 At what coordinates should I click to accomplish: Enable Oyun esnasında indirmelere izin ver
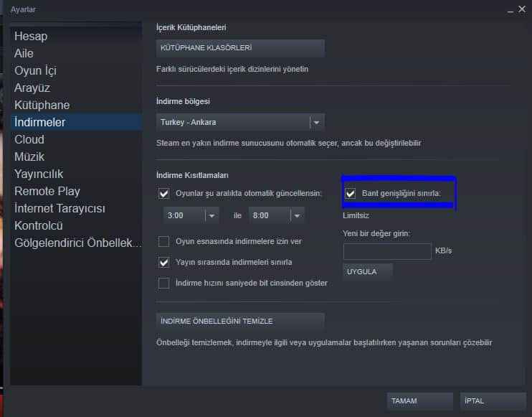click(x=164, y=241)
